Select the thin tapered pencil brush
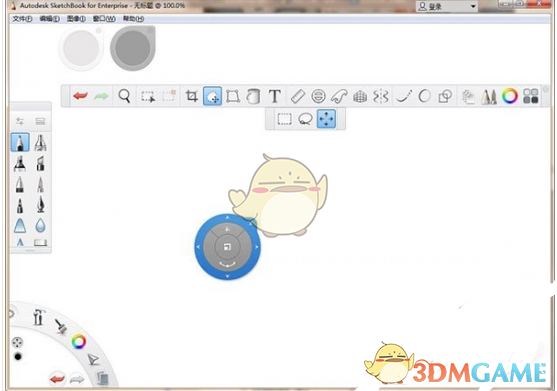 pos(40,185)
